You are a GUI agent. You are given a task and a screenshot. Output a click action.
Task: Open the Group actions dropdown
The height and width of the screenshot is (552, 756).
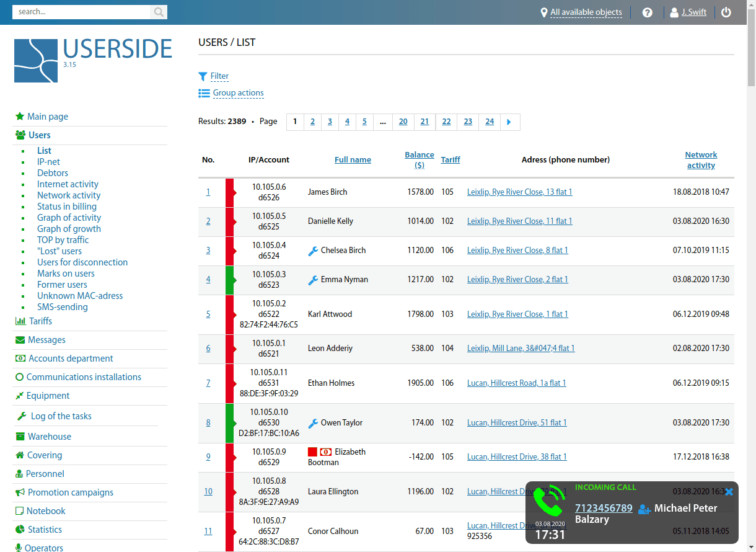[238, 93]
